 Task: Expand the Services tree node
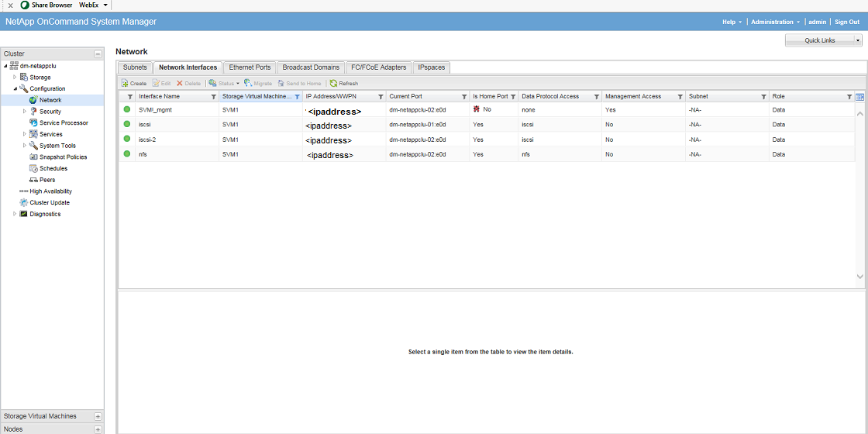pyautogui.click(x=24, y=134)
